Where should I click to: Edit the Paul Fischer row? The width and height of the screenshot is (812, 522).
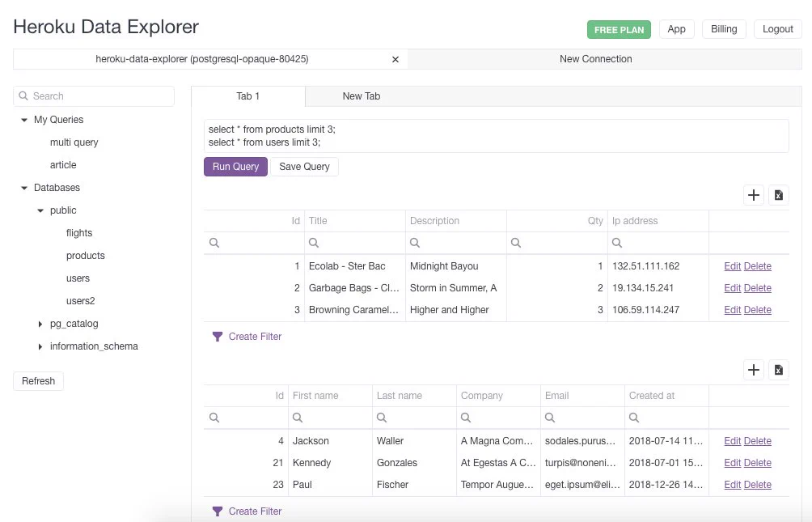732,485
